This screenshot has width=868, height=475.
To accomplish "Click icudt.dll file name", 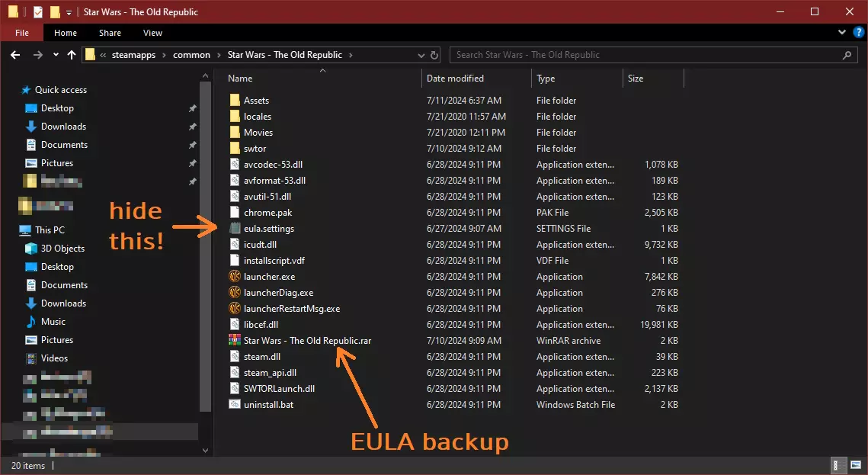I will pyautogui.click(x=260, y=245).
